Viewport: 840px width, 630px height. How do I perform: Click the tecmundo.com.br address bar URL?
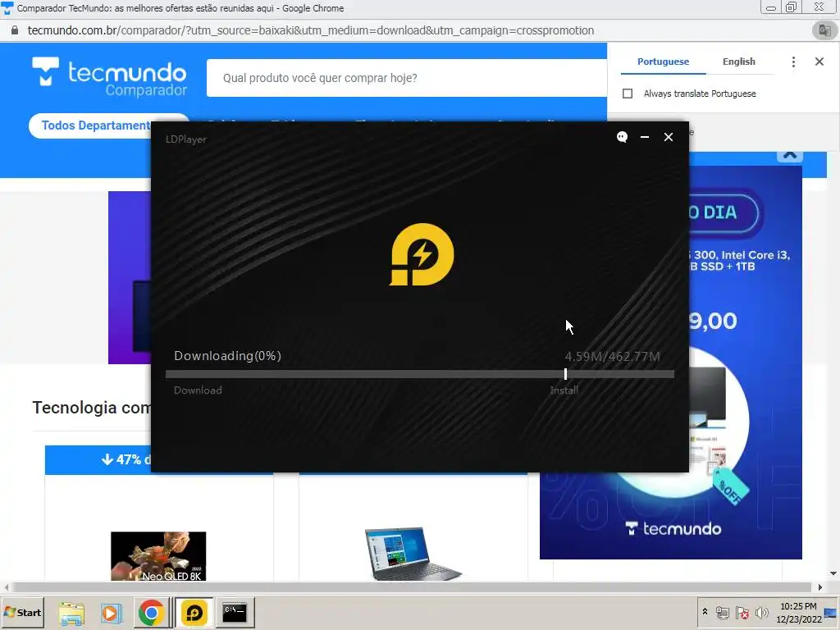(x=311, y=30)
